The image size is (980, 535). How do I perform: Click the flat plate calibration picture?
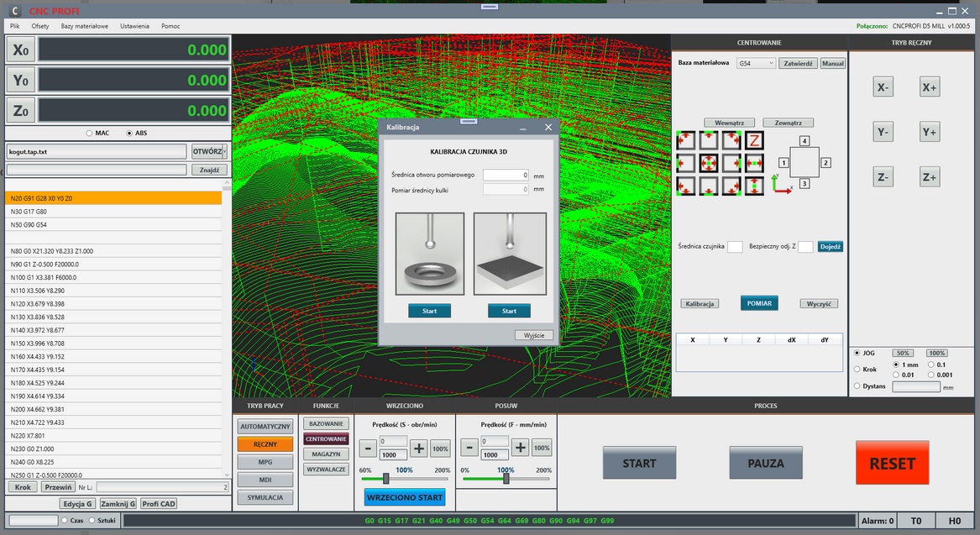[x=510, y=254]
